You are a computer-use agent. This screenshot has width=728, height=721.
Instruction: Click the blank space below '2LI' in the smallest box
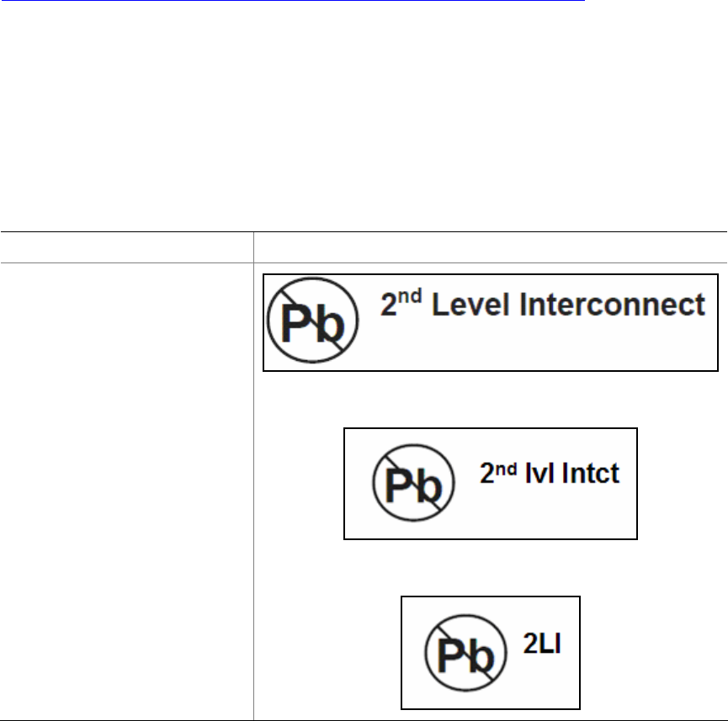(x=542, y=680)
